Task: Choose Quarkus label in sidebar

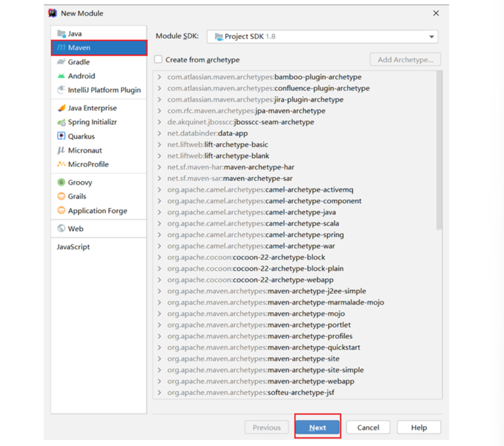Action: click(x=81, y=136)
